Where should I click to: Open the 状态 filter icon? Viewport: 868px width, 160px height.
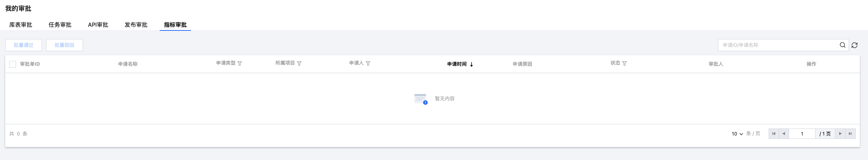click(625, 63)
